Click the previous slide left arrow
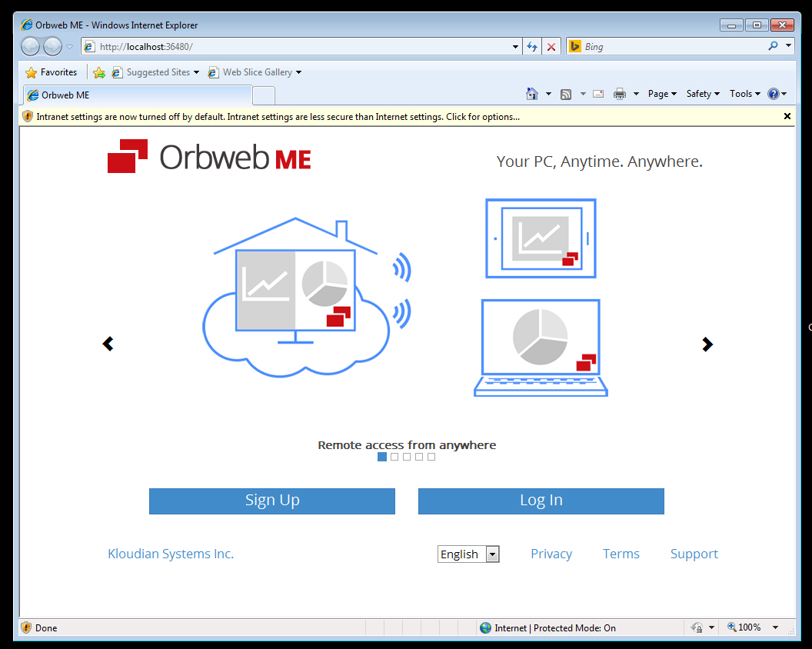This screenshot has height=649, width=812. click(108, 344)
